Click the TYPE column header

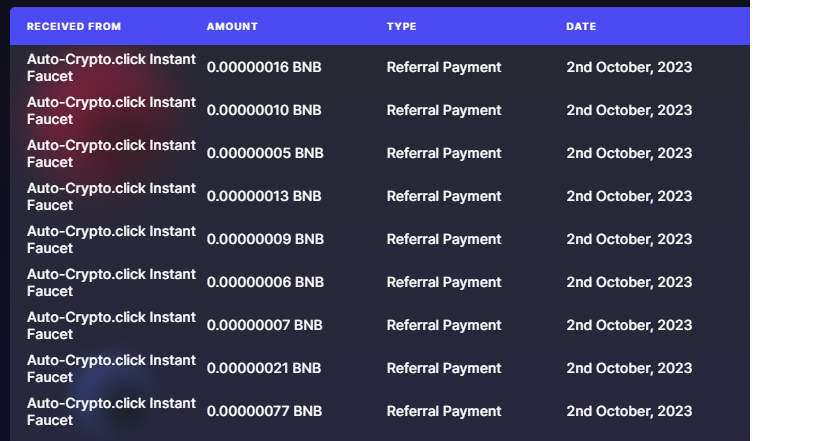click(401, 27)
